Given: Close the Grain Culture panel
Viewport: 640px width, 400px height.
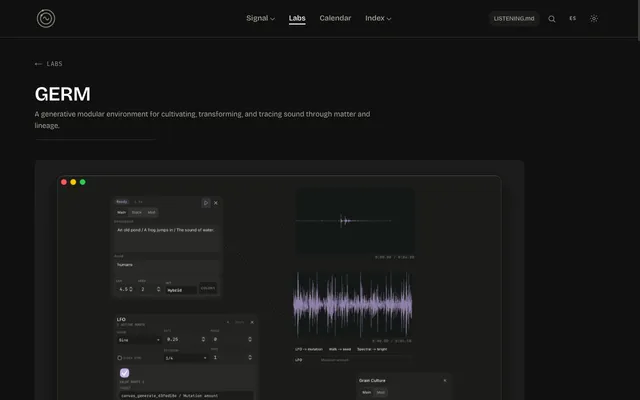Looking at the screenshot, I should click(444, 380).
